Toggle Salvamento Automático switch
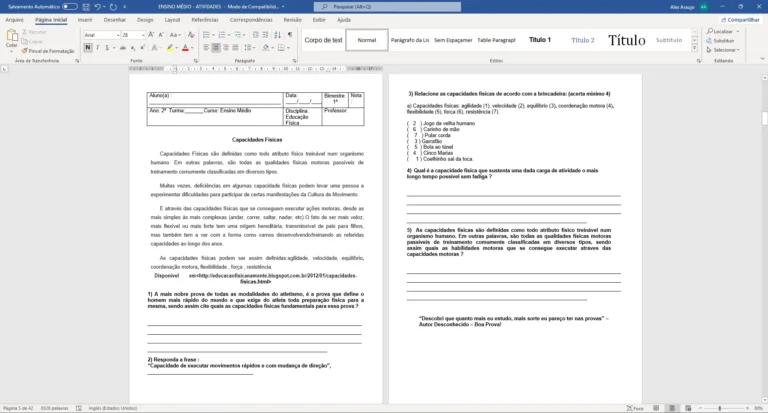This screenshot has height=413, width=768. click(70, 7)
